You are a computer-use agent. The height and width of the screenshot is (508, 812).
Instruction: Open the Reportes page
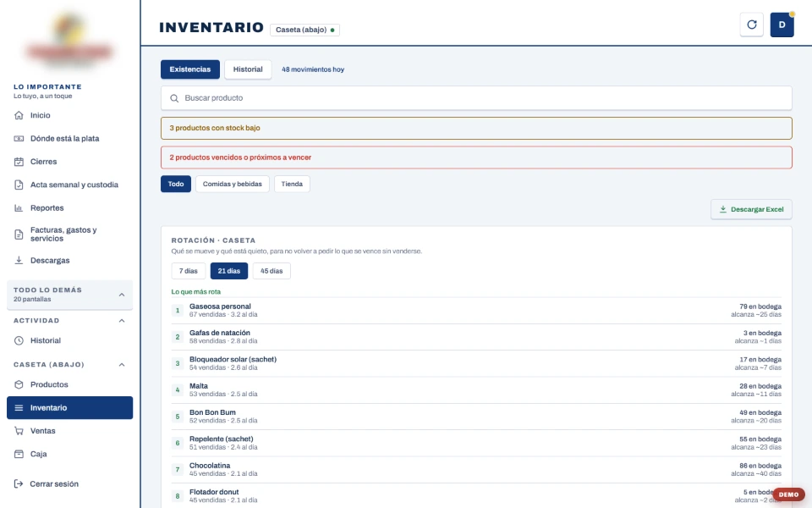point(69,208)
